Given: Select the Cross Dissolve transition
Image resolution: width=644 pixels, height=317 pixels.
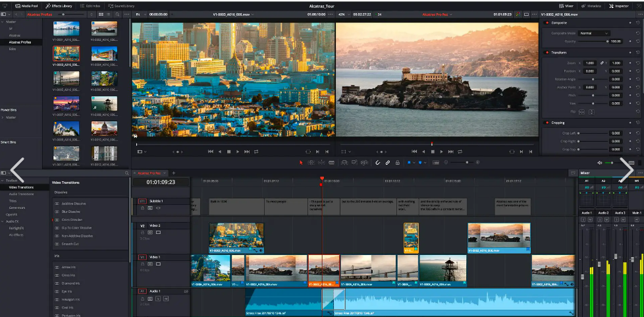Looking at the screenshot, I should click(x=72, y=219).
